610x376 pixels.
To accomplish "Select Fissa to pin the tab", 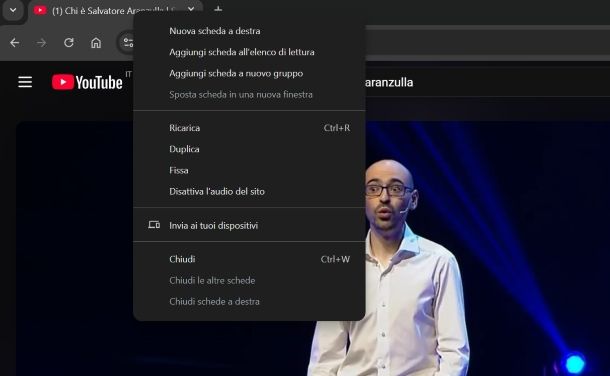I will point(249,170).
